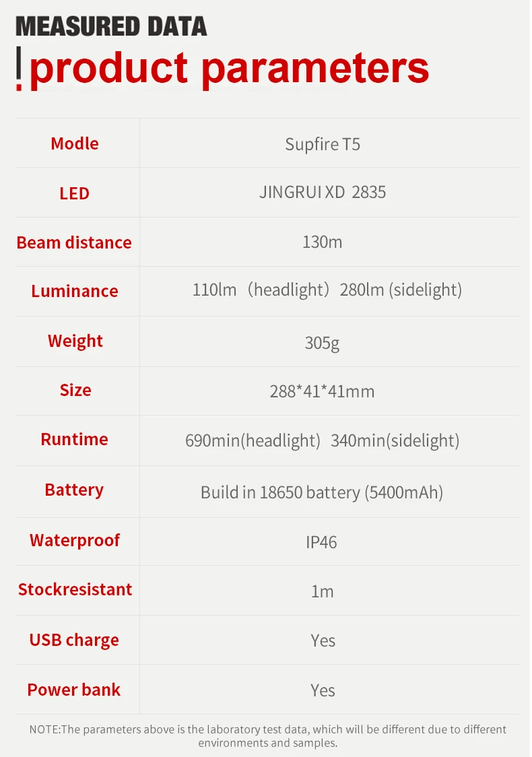The width and height of the screenshot is (532, 757).
Task: Click the MEASURED DATA heading
Action: (111, 26)
